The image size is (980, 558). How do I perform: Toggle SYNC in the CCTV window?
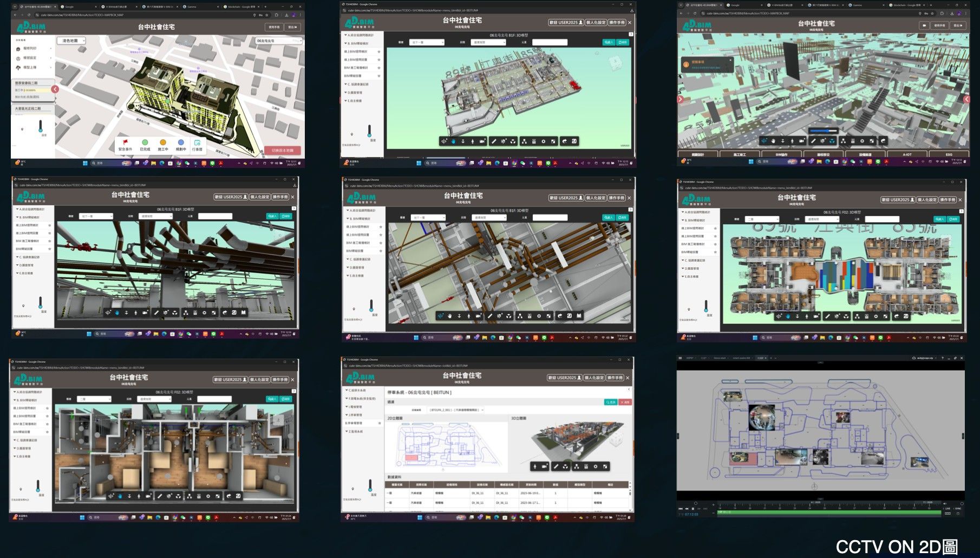click(x=957, y=509)
